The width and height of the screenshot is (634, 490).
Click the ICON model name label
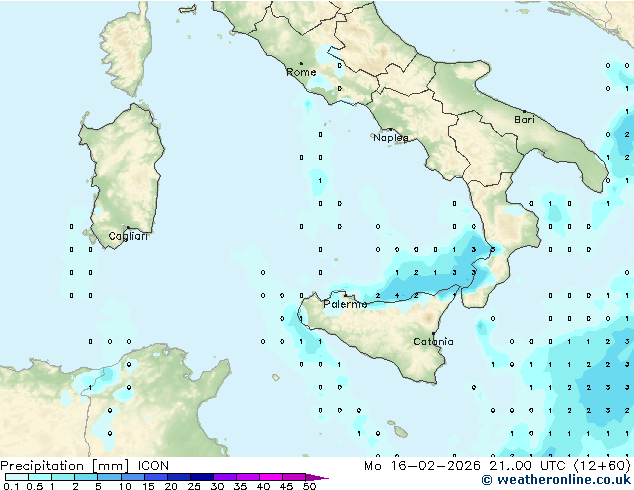153,466
